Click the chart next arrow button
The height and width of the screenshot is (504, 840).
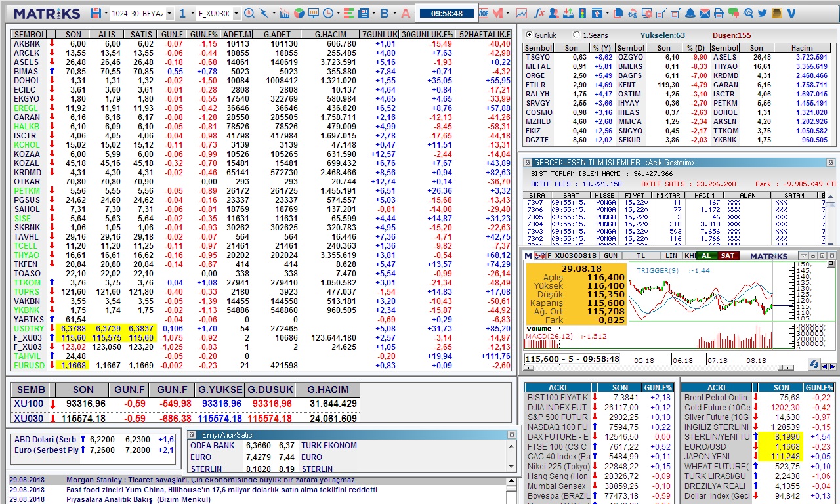[832, 366]
